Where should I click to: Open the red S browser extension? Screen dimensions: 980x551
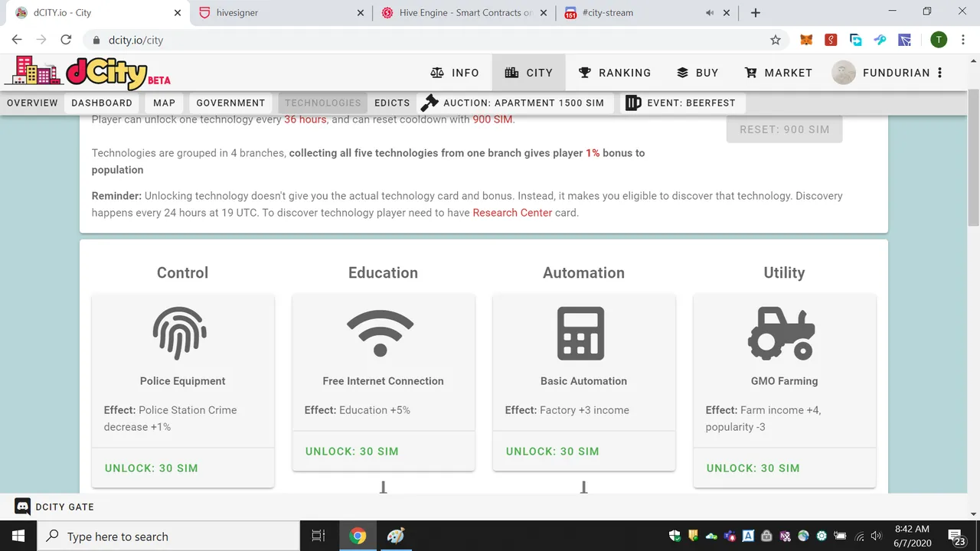pyautogui.click(x=831, y=40)
